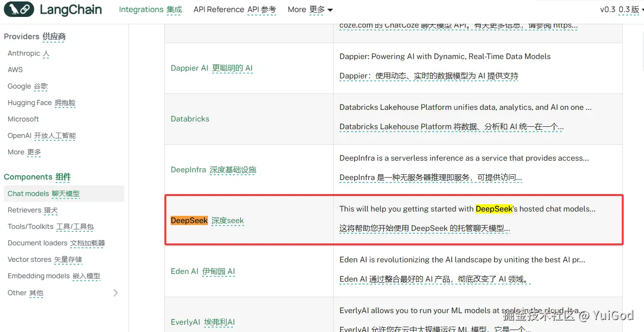
Task: Open the Integrations nav item
Action: [x=150, y=10]
